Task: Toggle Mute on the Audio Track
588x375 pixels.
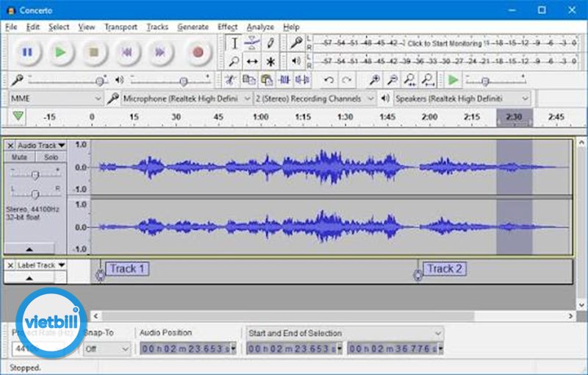Action: [x=20, y=157]
